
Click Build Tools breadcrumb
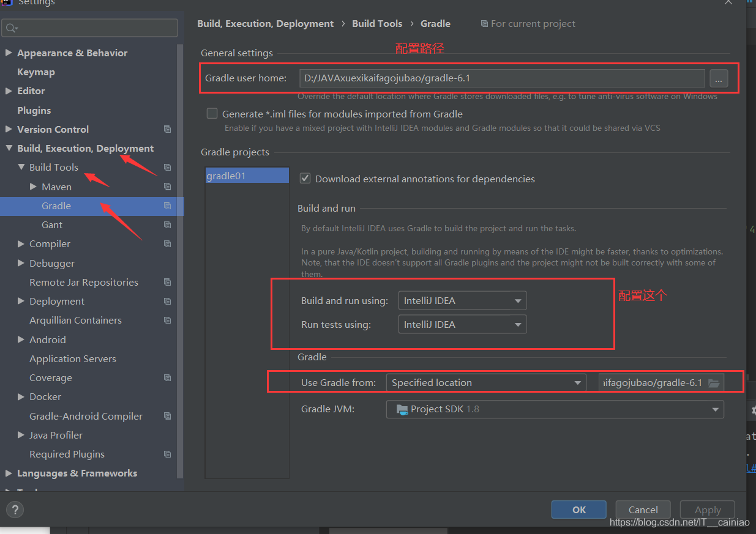377,23
